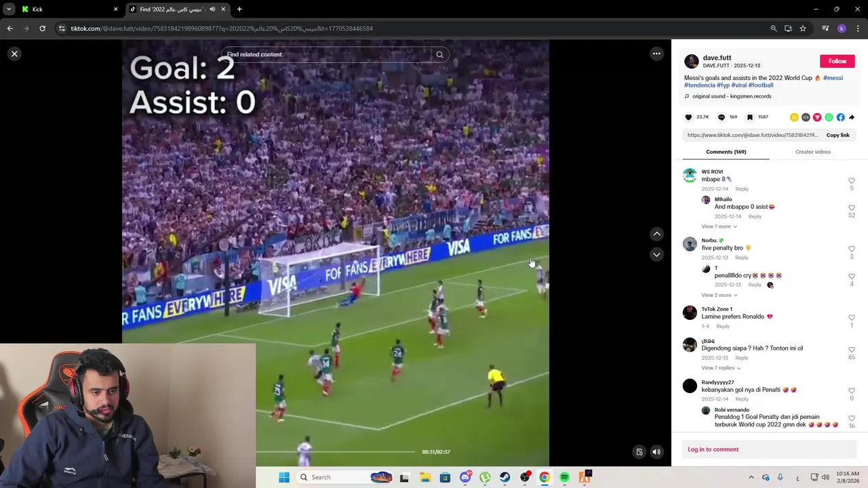Click the embed code share icon
The height and width of the screenshot is (488, 868).
pos(806,117)
